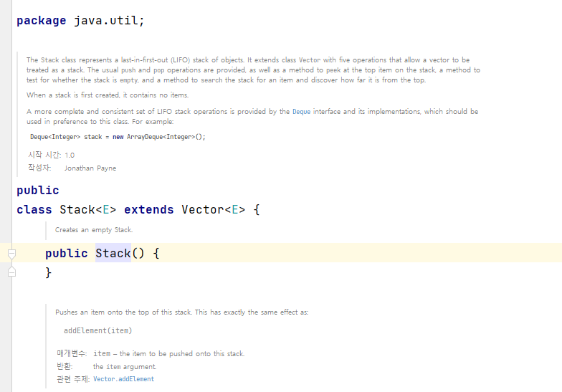
Task: Click the sample code 'ArrayDeque<Integer>();'
Action: [166, 137]
